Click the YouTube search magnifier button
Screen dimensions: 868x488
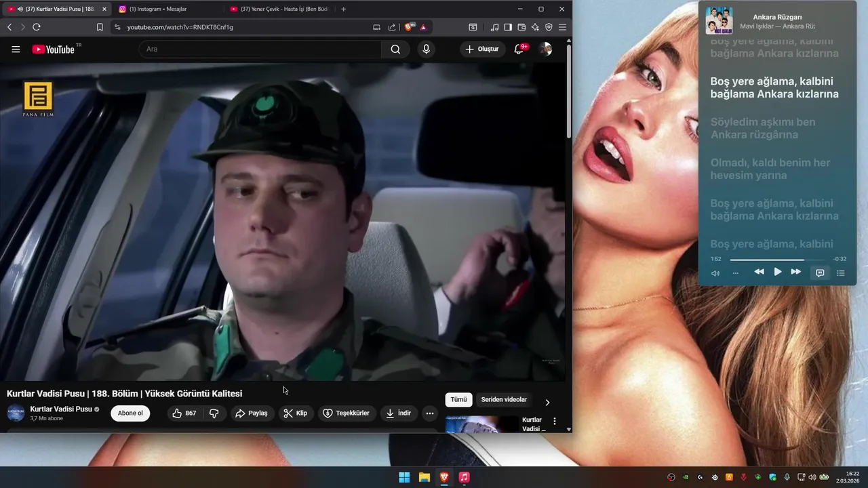pyautogui.click(x=395, y=49)
